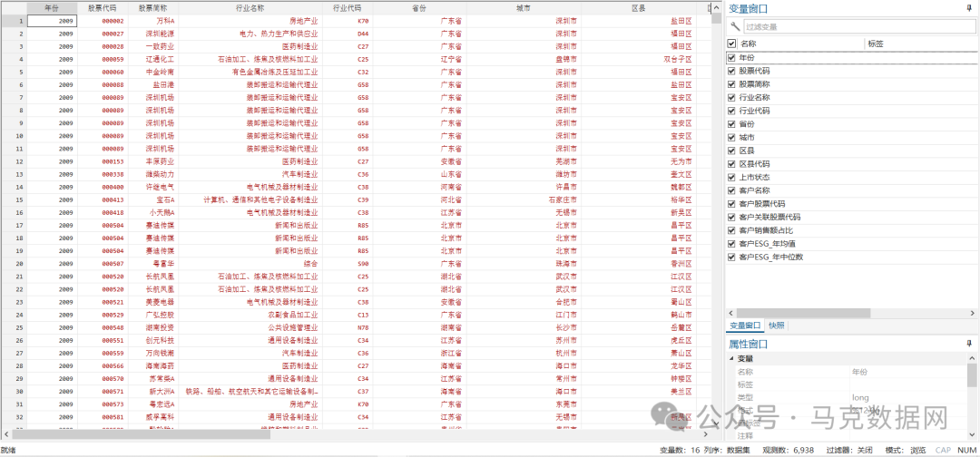Uncheck the 城市 variable checkbox
The height and width of the screenshot is (457, 980).
732,137
